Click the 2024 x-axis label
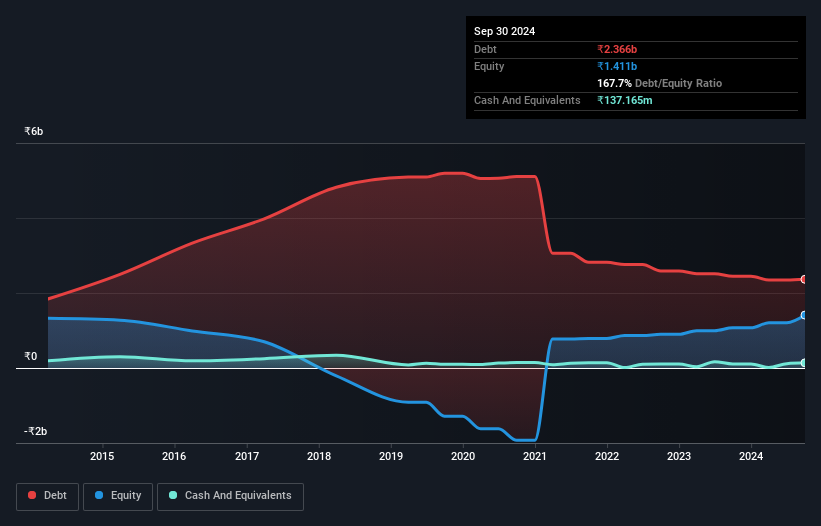The width and height of the screenshot is (821, 526). click(x=751, y=456)
